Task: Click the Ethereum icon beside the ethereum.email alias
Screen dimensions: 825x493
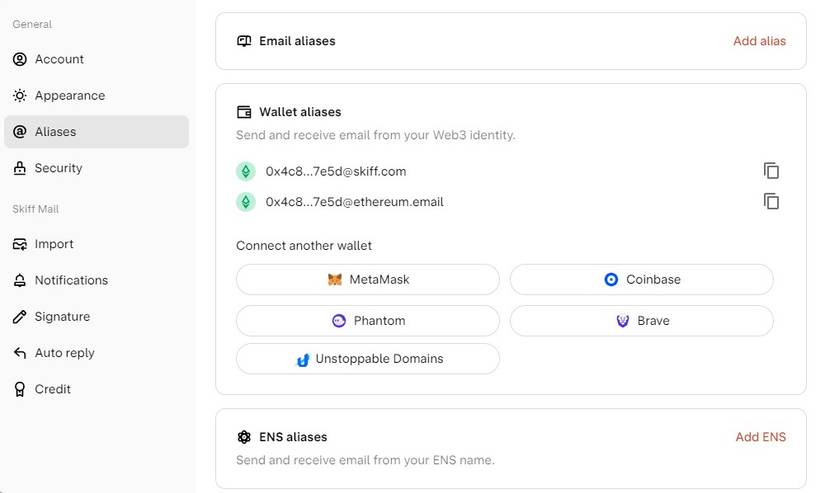Action: 246,202
